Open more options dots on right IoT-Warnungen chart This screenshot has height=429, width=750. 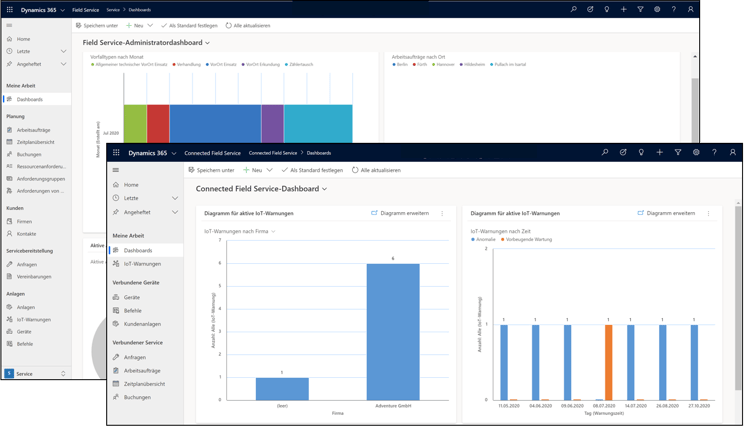point(708,213)
